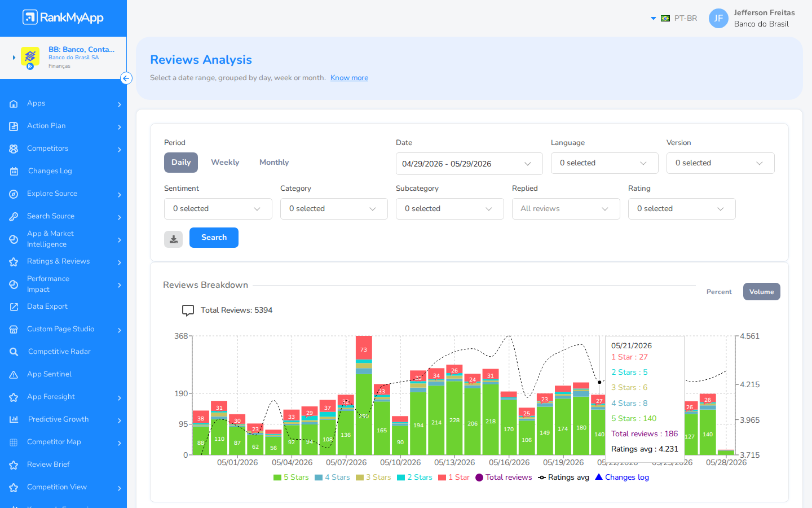Collapse the sidebar with the arrow button
This screenshot has width=812, height=508.
tap(126, 78)
